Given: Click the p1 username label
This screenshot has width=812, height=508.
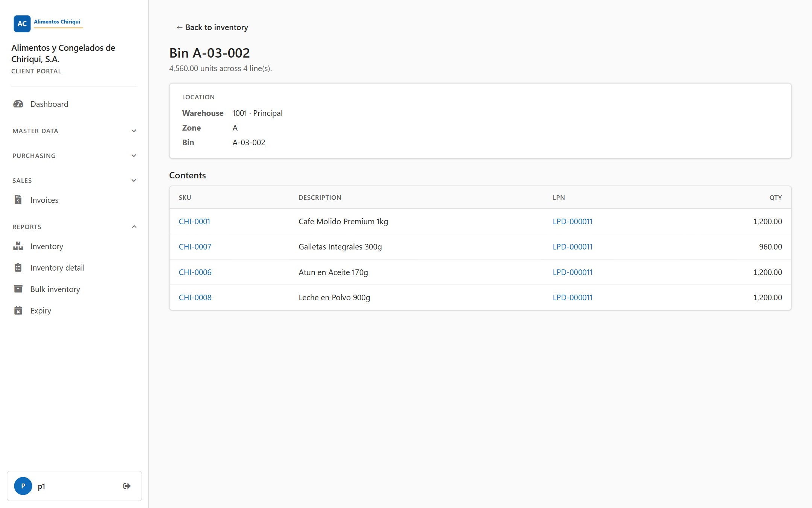Looking at the screenshot, I should coord(41,487).
